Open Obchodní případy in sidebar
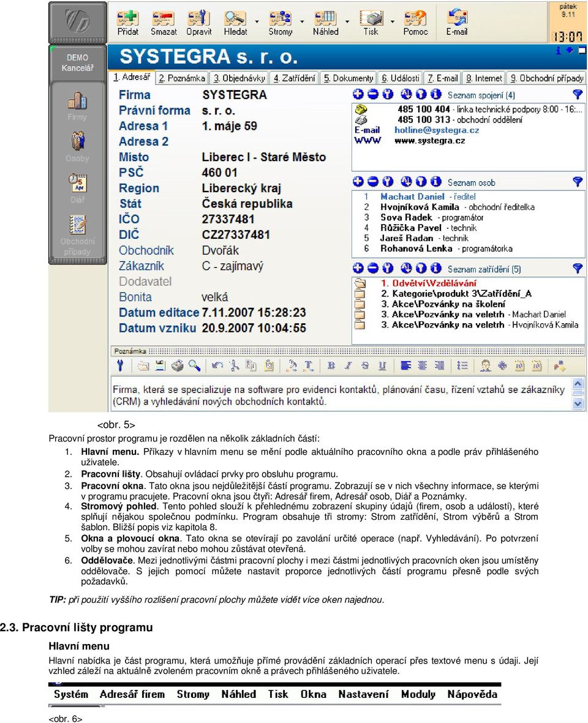 [x=77, y=235]
